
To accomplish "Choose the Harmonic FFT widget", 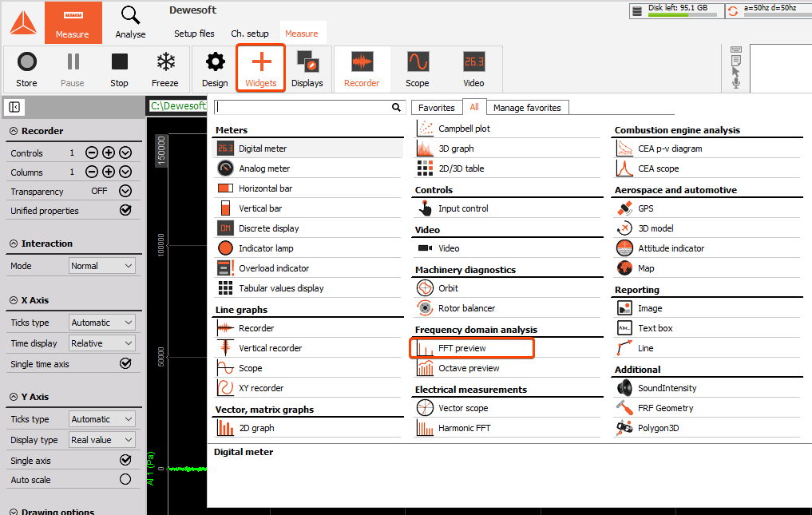I will (x=508, y=428).
